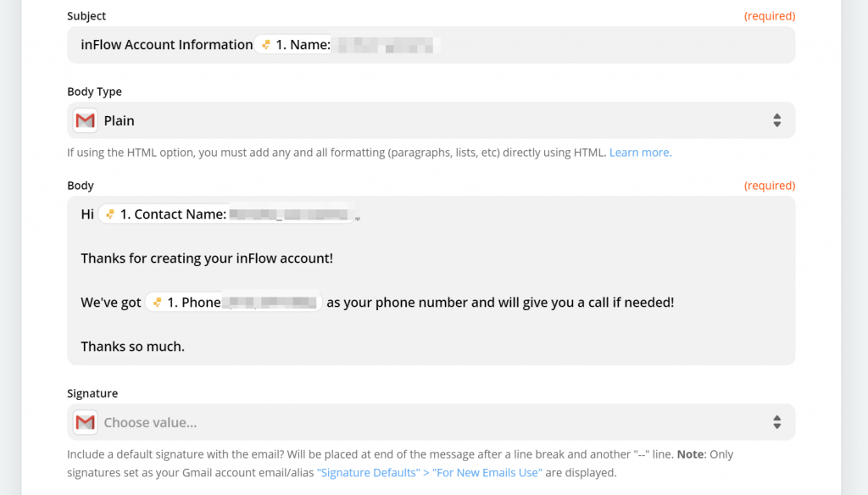This screenshot has width=868, height=495.
Task: Click the For New Emails Use link
Action: 487,473
